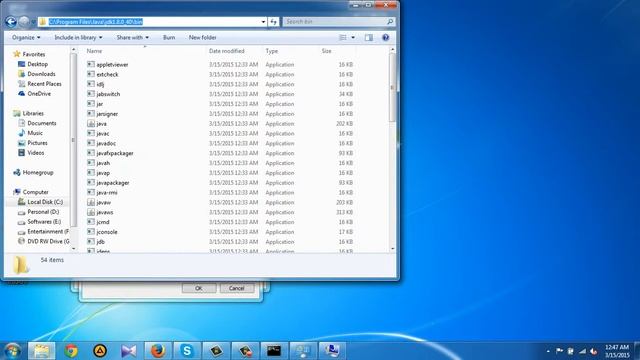This screenshot has width=640, height=360.
Task: Select the appletviewer application icon
Action: (x=91, y=64)
